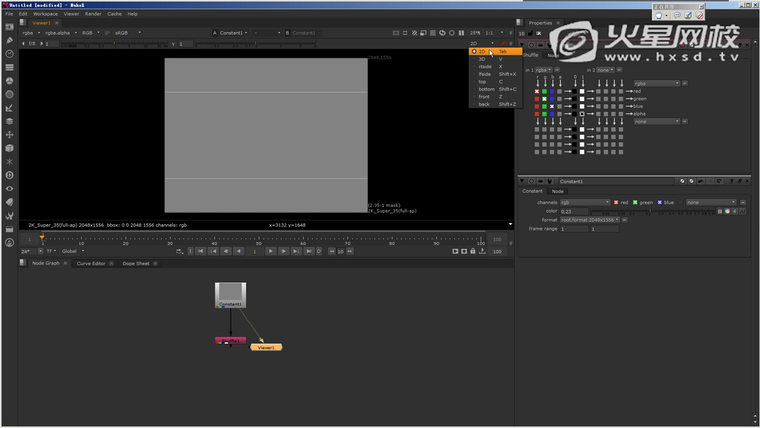This screenshot has height=428, width=760.
Task: Toggle the green channel checkbox in Constant1
Action: tap(637, 202)
